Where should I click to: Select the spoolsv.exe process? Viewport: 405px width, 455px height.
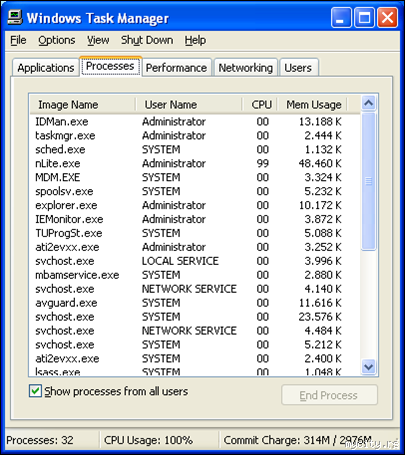(195, 191)
